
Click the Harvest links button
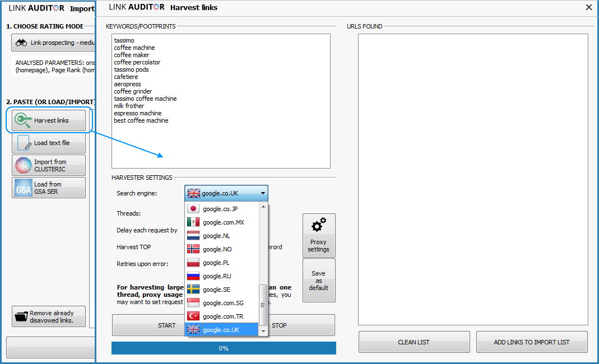point(49,120)
